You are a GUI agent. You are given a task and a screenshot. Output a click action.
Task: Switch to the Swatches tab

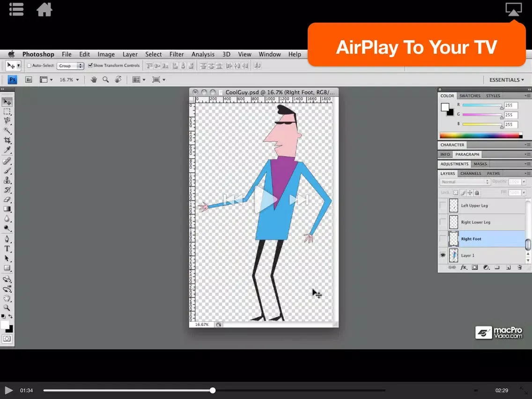coord(470,96)
